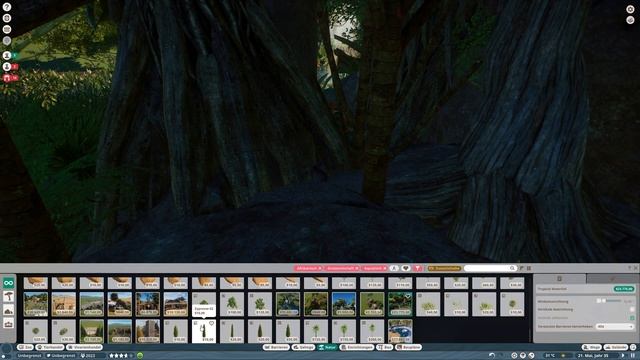Remove the Afrikanisch filter tag
The image size is (640, 360).
coord(320,268)
